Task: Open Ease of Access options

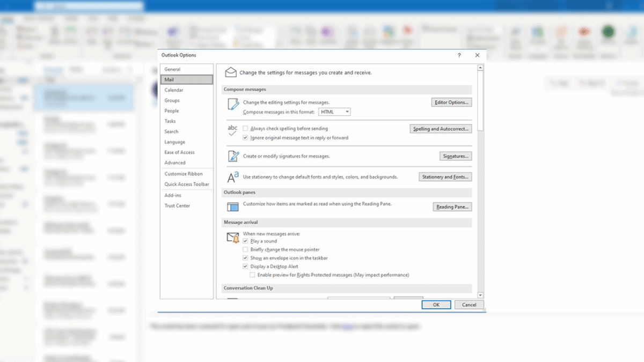Action: (x=186, y=152)
